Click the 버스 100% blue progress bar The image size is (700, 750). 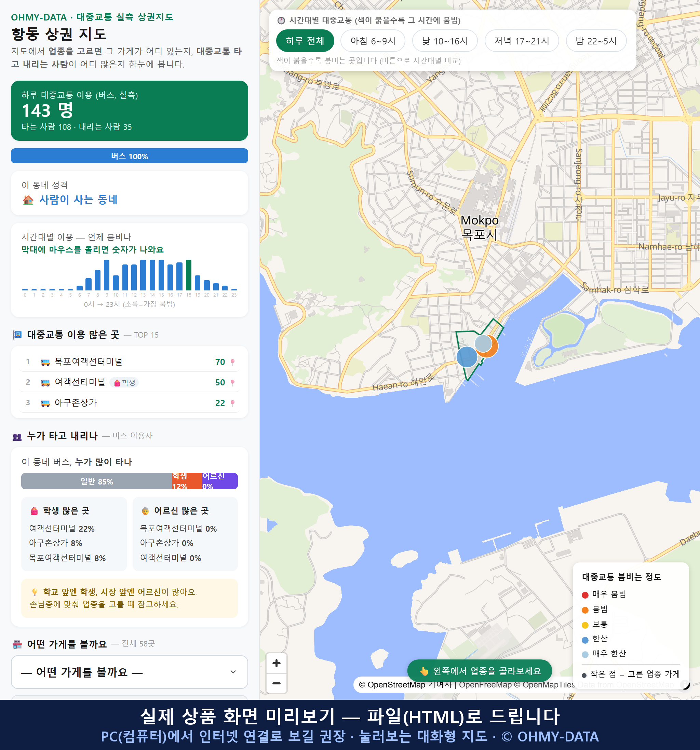click(x=130, y=156)
